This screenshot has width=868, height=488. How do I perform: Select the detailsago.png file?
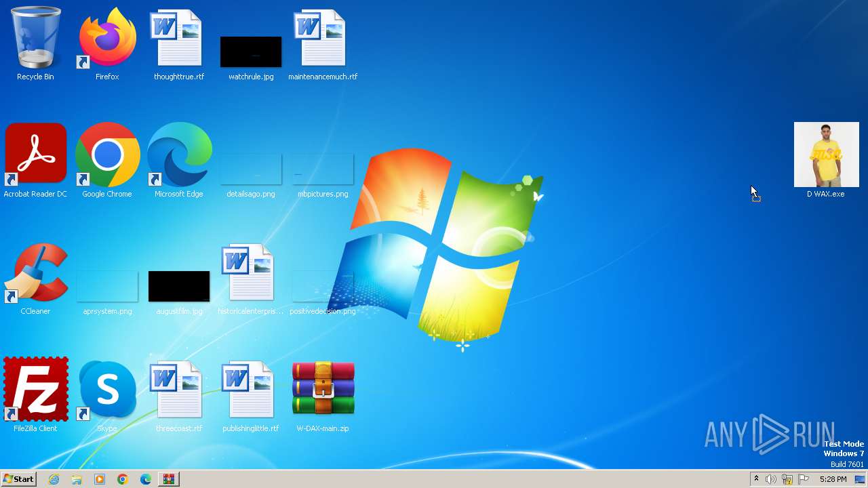click(x=251, y=176)
